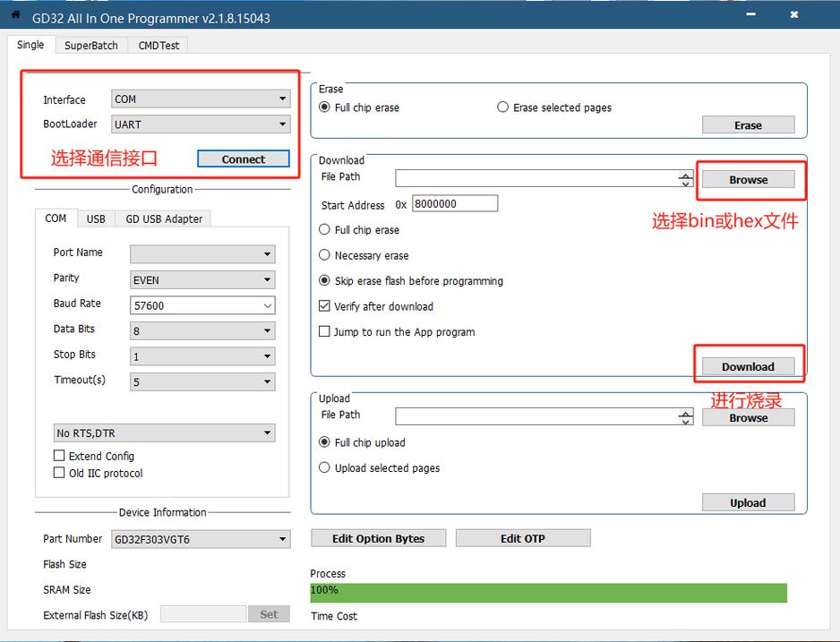Click the Download File Path spinner arrows

click(686, 179)
